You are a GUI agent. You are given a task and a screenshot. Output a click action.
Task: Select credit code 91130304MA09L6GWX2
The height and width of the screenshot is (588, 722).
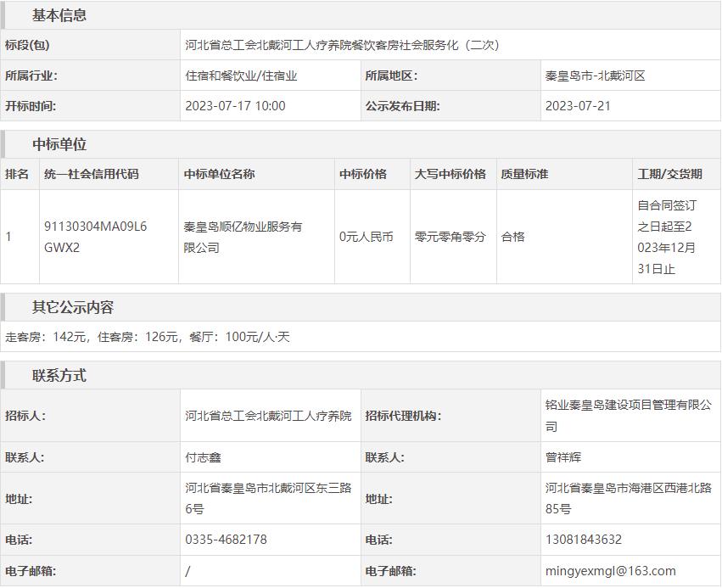click(x=95, y=237)
